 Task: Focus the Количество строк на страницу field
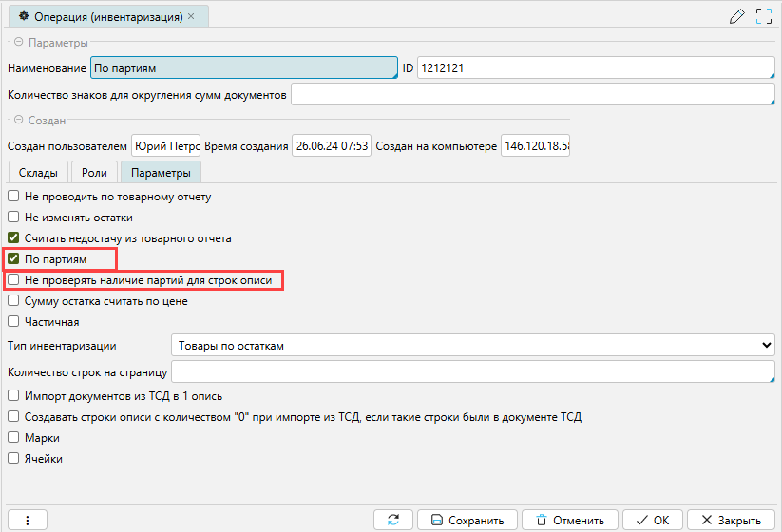click(x=472, y=371)
